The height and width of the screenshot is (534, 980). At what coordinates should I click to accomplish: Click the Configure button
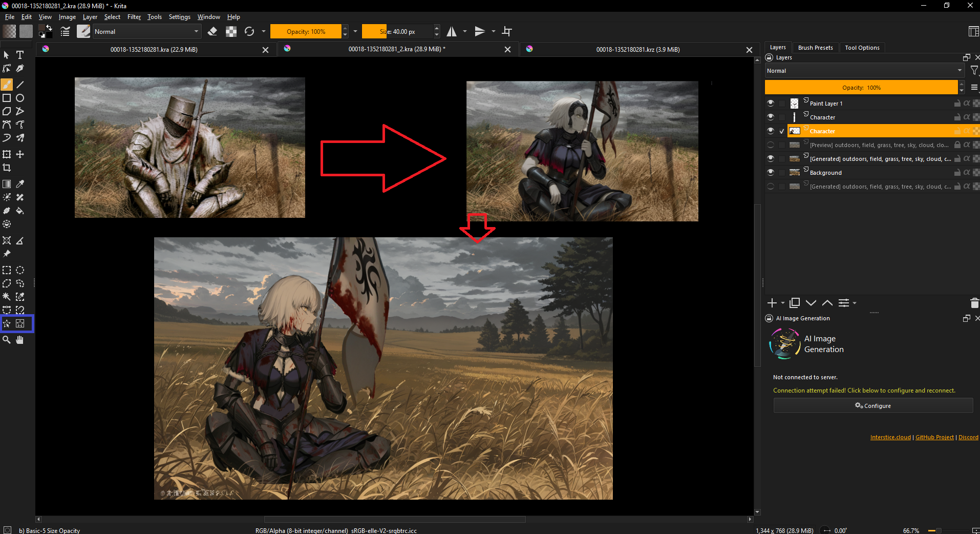[x=873, y=405]
